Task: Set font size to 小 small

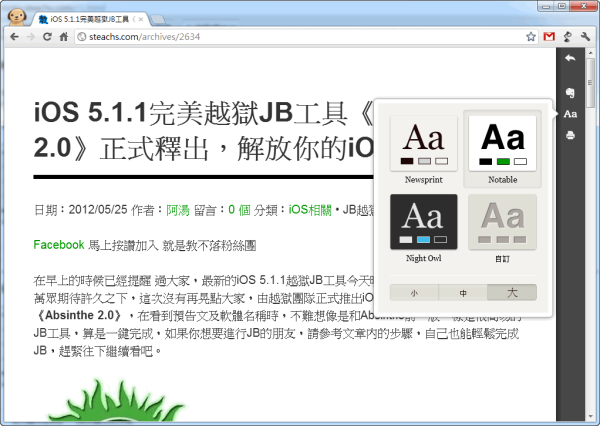Action: [414, 293]
